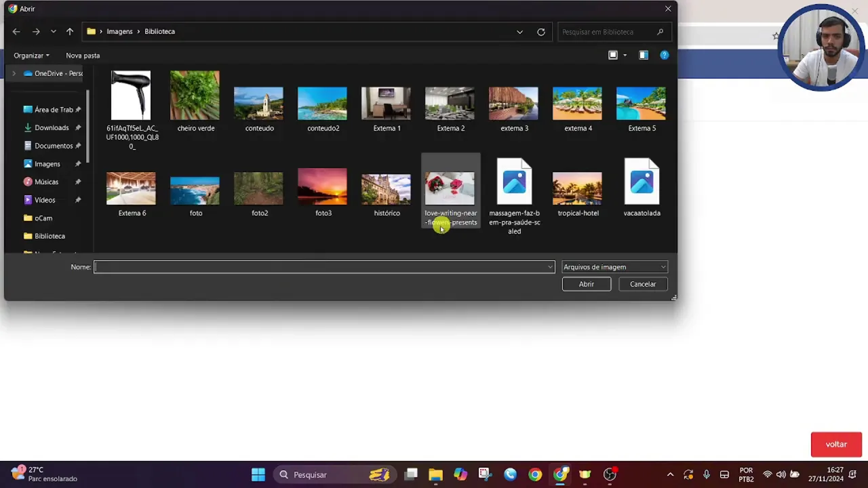This screenshot has height=488, width=868.
Task: Open the taskbar volume icon
Action: pyautogui.click(x=781, y=474)
